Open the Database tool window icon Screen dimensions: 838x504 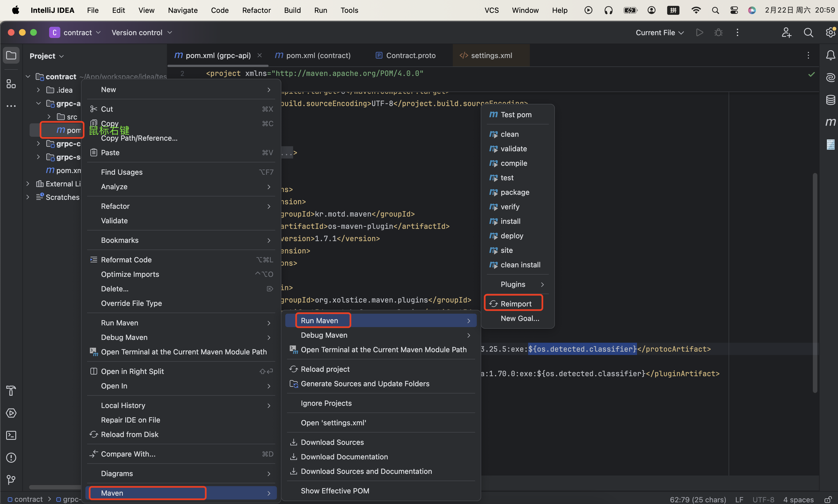pos(830,100)
